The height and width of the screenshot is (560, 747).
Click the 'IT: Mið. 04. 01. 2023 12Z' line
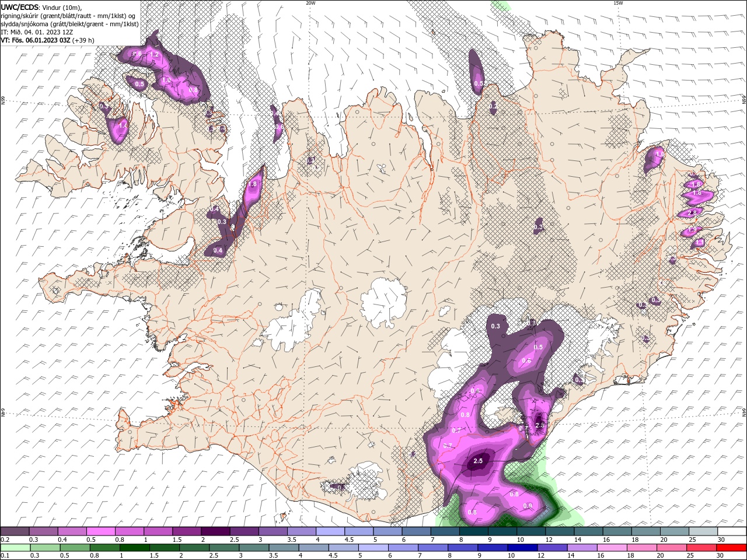point(36,32)
